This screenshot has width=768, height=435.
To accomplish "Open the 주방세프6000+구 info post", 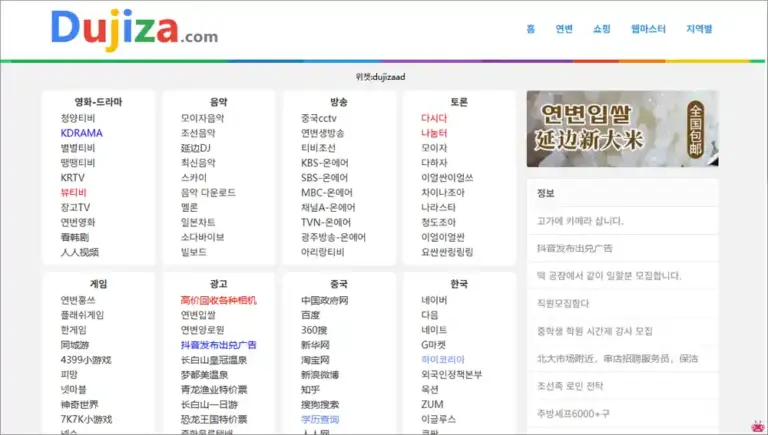I will pyautogui.click(x=573, y=414).
